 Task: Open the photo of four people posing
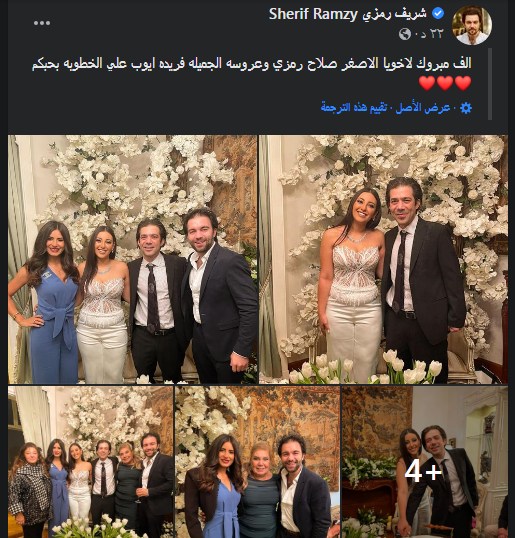pos(132,259)
